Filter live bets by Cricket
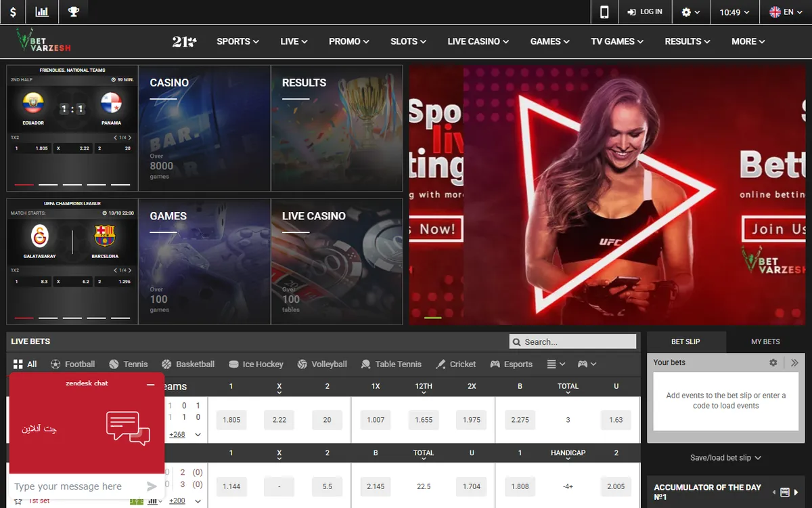The width and height of the screenshot is (812, 508). (x=455, y=364)
